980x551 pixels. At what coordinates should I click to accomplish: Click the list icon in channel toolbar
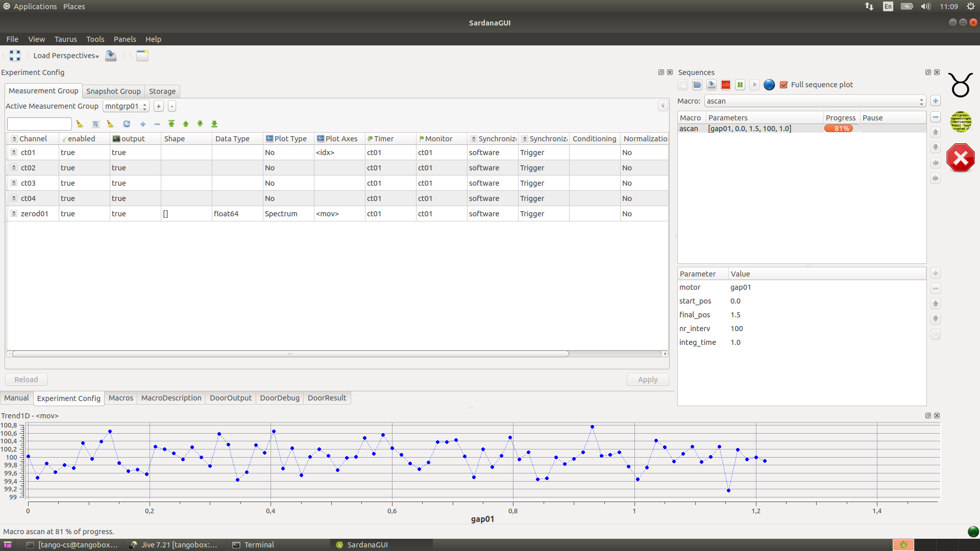[95, 124]
